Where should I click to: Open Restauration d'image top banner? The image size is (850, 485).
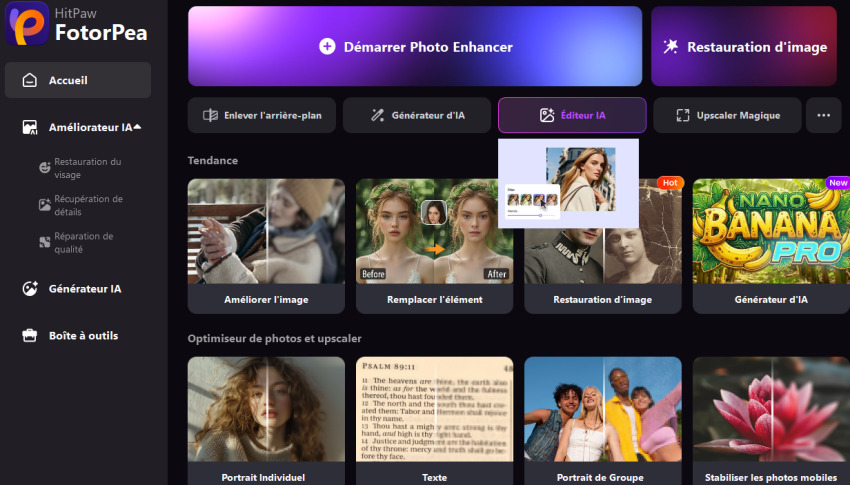[744, 47]
